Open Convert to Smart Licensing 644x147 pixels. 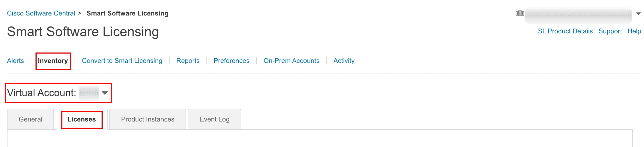click(122, 61)
